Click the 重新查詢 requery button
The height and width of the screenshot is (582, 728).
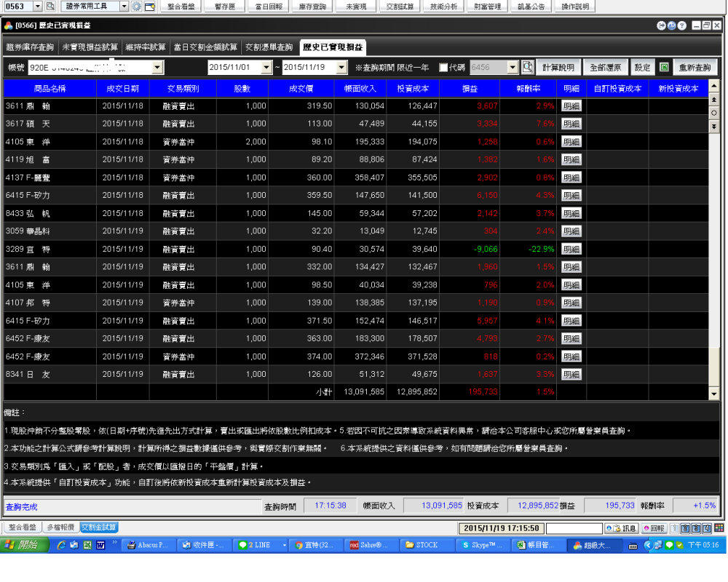[695, 68]
